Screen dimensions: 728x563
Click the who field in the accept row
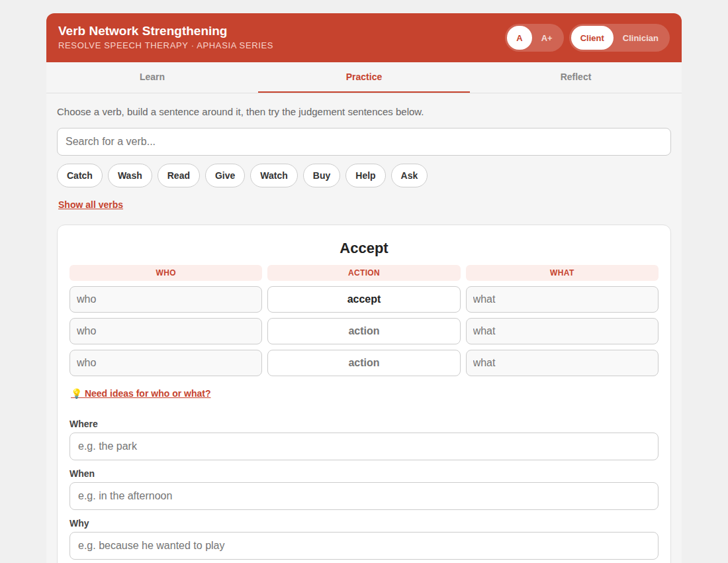pos(165,299)
